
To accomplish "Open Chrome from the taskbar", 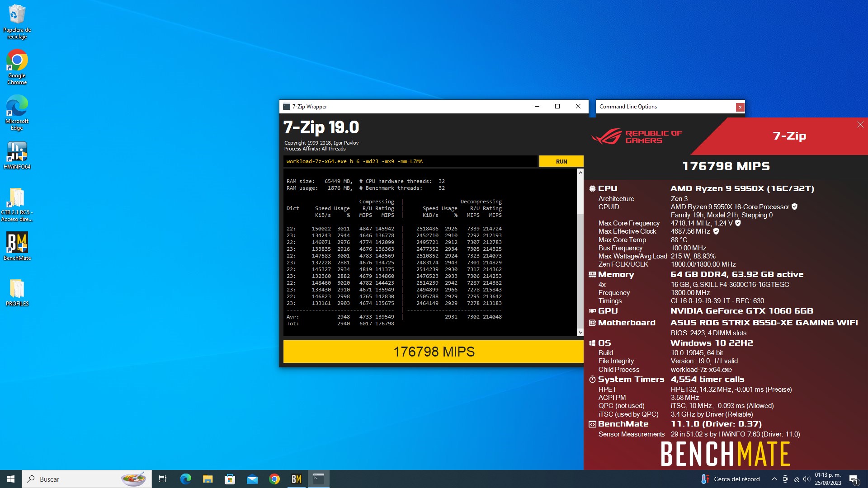I will (274, 479).
